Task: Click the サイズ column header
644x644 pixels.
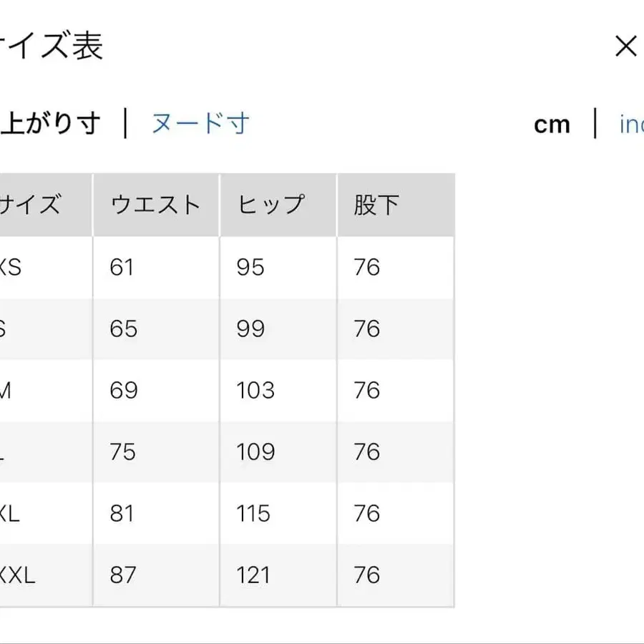Action: [x=32, y=203]
